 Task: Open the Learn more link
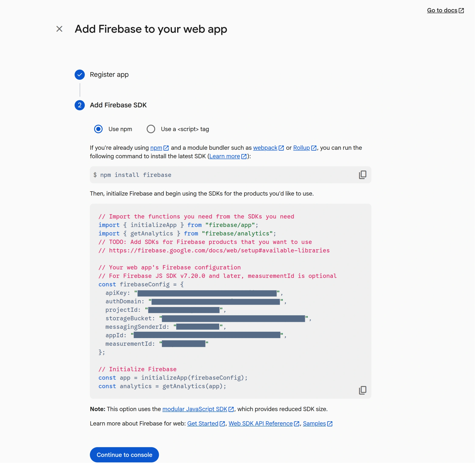click(225, 157)
